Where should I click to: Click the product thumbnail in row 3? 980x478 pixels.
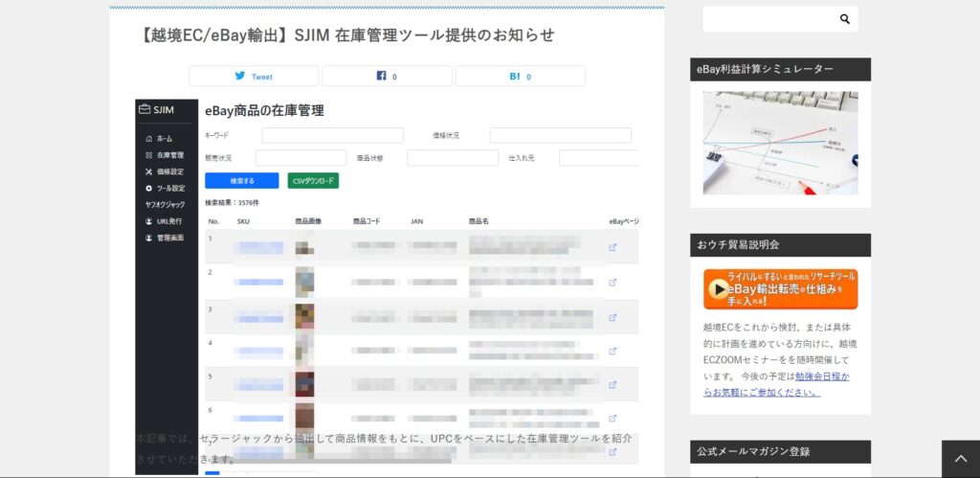coord(305,316)
